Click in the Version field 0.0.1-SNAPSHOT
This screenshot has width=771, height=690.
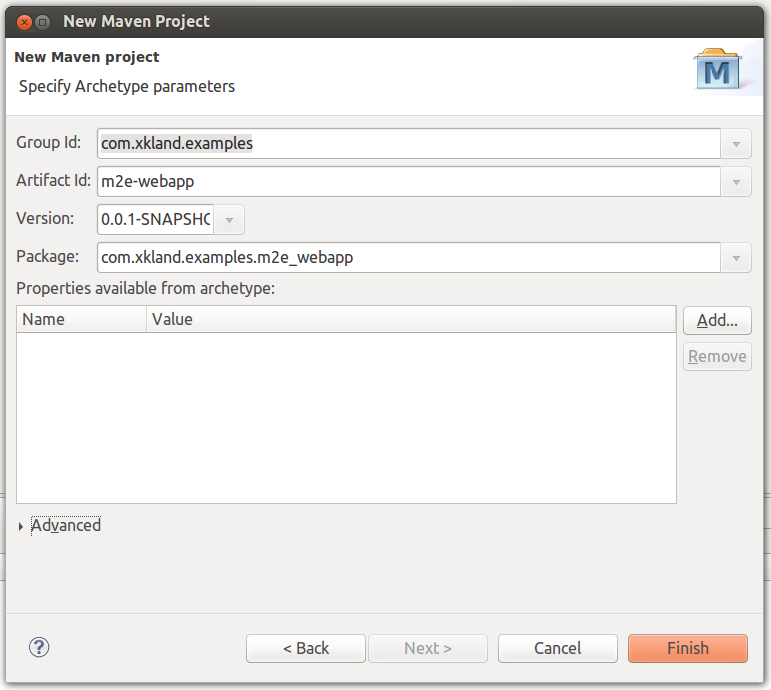(x=155, y=219)
